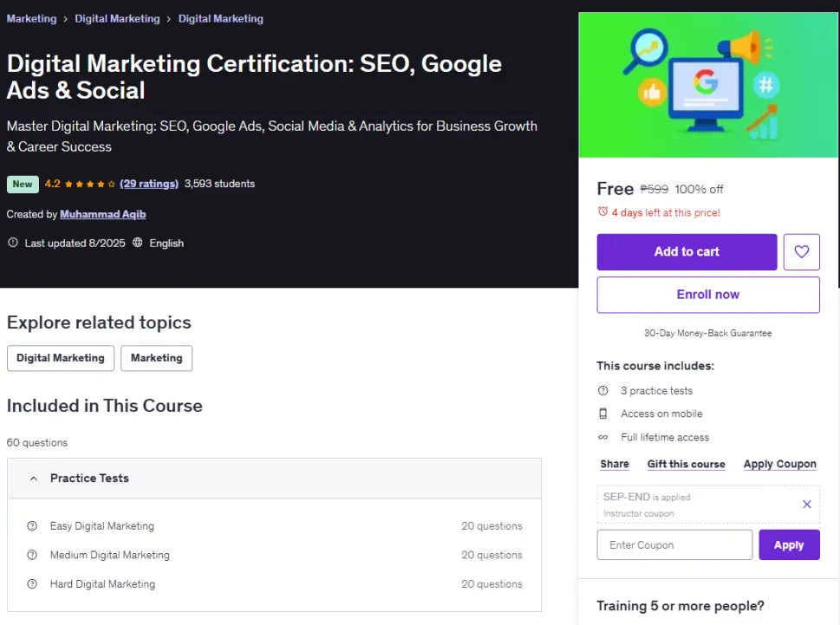Image resolution: width=840 pixels, height=625 pixels.
Task: Click the Add to cart button
Action: 687,251
